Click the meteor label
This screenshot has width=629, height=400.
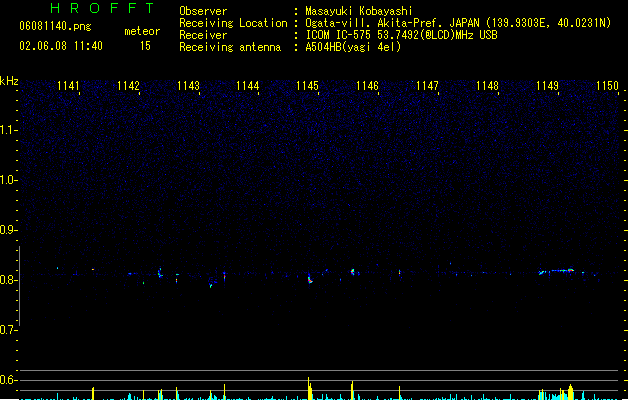tap(142, 31)
